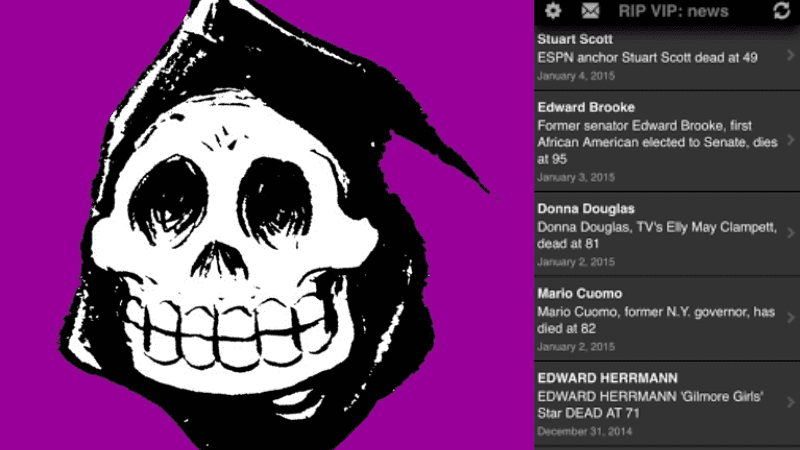Image resolution: width=800 pixels, height=450 pixels.
Task: Open the Donna Douglas name heading
Action: click(586, 209)
